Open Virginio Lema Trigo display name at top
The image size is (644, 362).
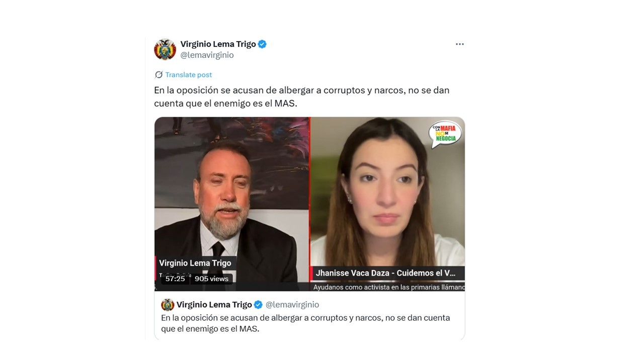(218, 44)
